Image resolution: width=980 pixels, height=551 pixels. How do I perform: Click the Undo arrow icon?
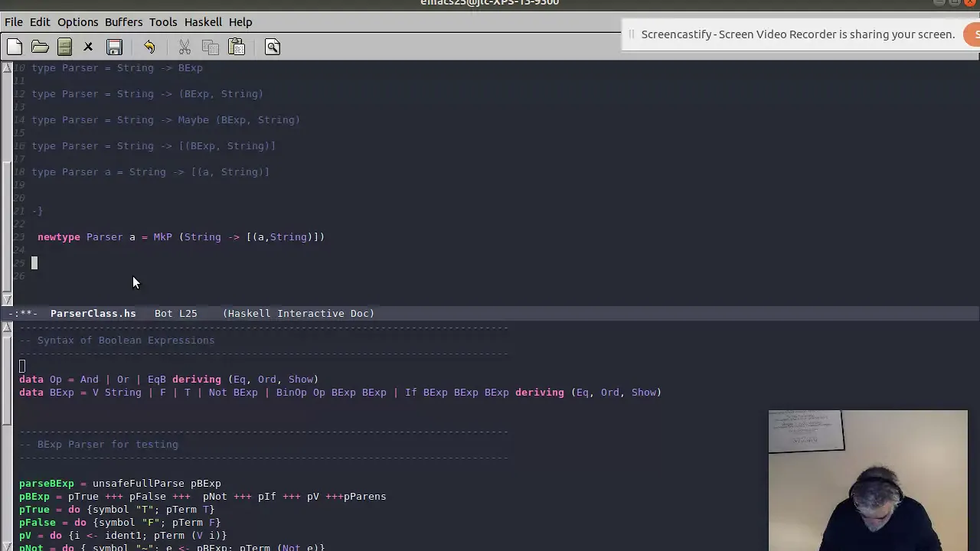(x=149, y=47)
